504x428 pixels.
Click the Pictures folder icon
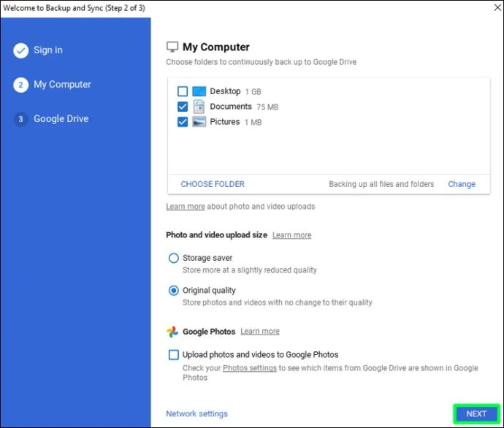[199, 122]
